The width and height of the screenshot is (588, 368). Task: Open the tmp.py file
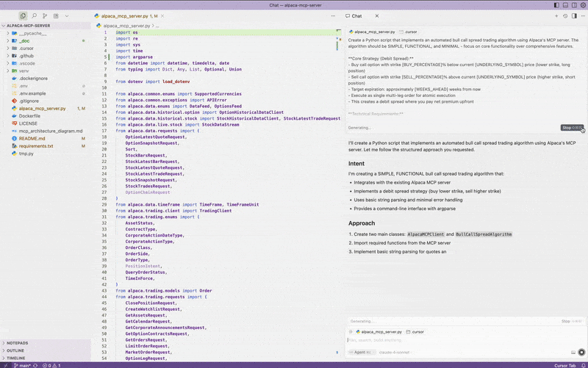(45, 154)
